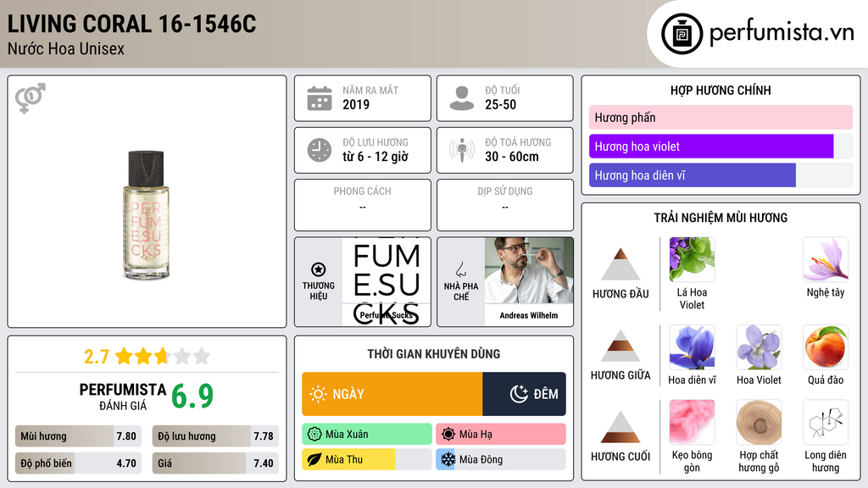Open the Quả đào peach note image

826,347
